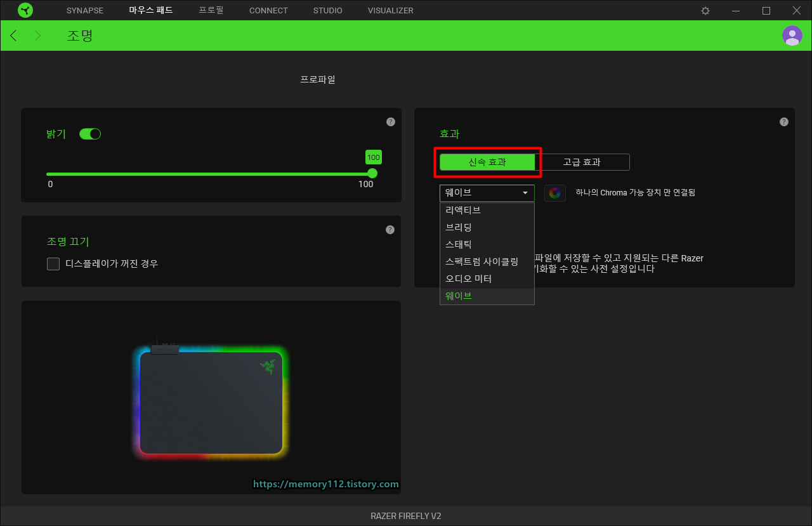Select 오디오 미터 effect

[x=487, y=279]
